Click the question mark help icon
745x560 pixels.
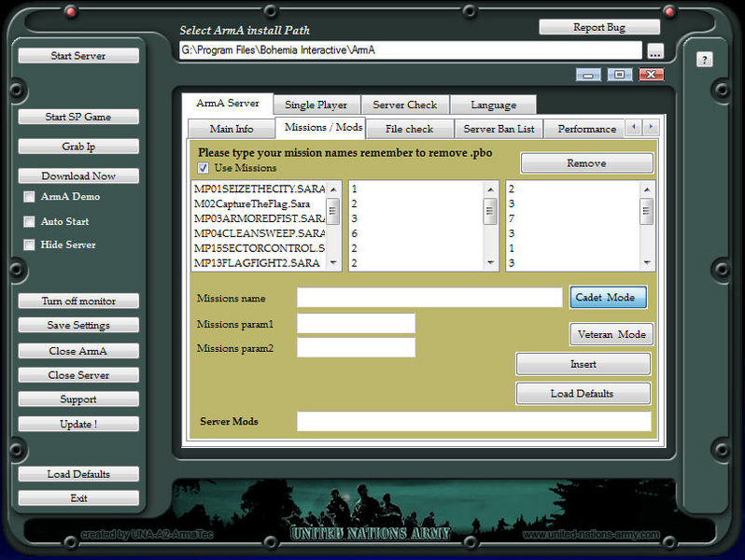(704, 60)
